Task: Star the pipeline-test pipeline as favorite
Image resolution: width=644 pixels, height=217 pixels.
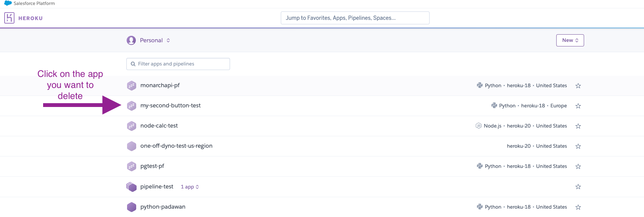Action: (578, 187)
